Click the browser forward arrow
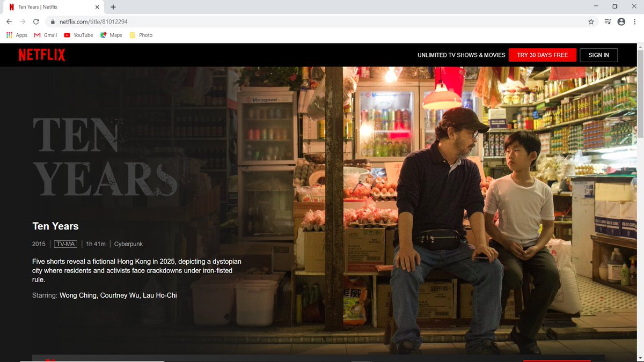The image size is (644, 362). (23, 21)
